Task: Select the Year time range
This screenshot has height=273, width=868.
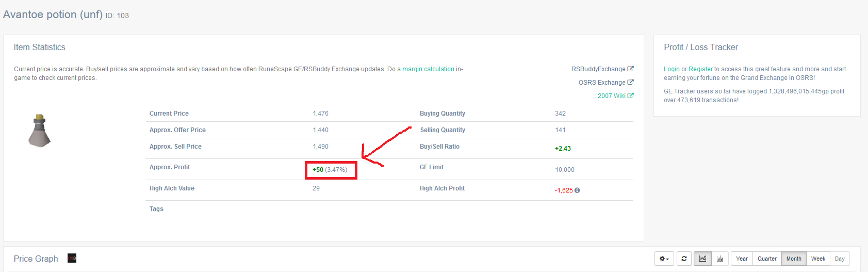Action: (x=742, y=259)
